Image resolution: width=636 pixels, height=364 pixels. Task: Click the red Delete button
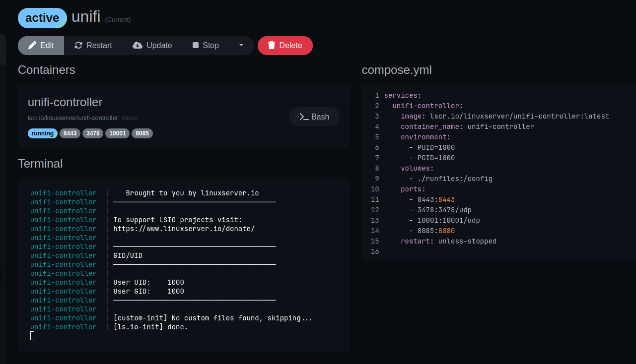point(285,45)
